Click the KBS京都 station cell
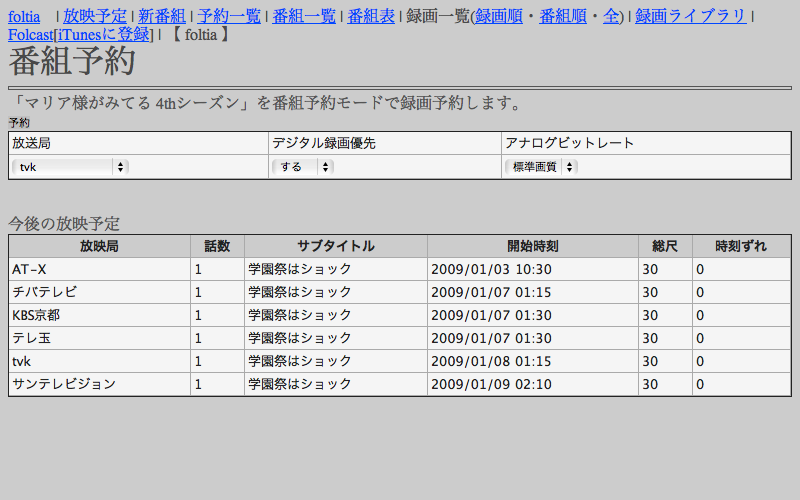800x500 pixels. (99, 315)
